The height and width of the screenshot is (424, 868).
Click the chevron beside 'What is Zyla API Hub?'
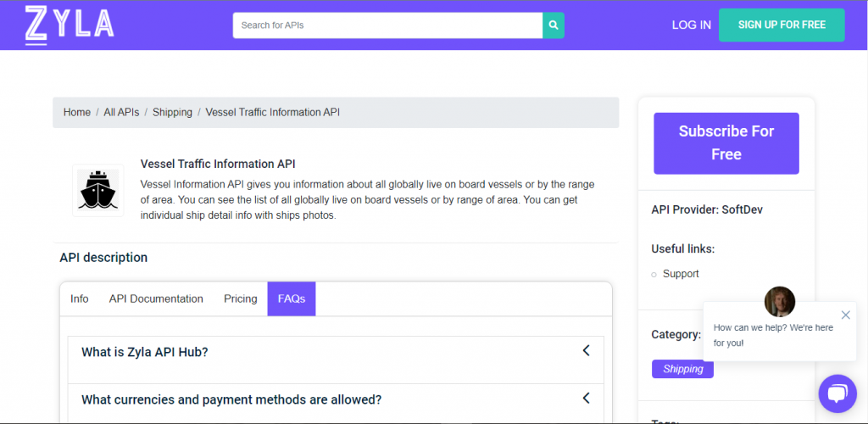click(586, 351)
